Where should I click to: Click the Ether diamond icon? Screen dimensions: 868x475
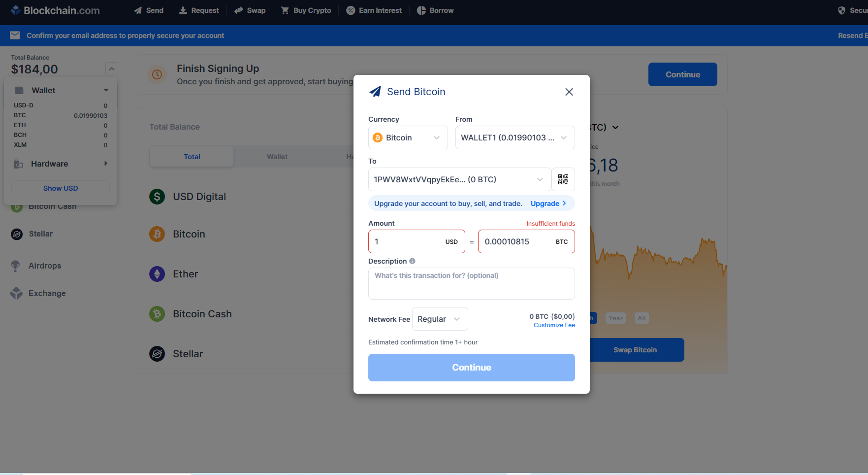coord(157,274)
